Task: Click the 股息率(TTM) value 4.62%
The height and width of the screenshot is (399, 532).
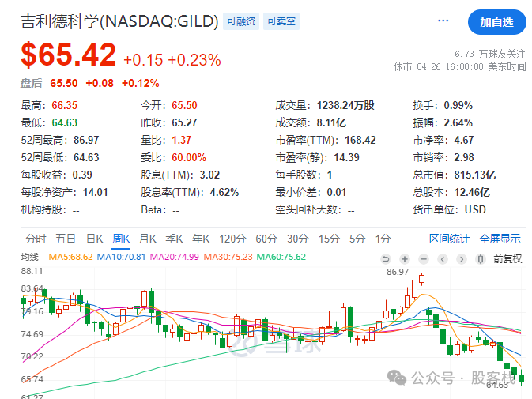Action: pyautogui.click(x=224, y=192)
